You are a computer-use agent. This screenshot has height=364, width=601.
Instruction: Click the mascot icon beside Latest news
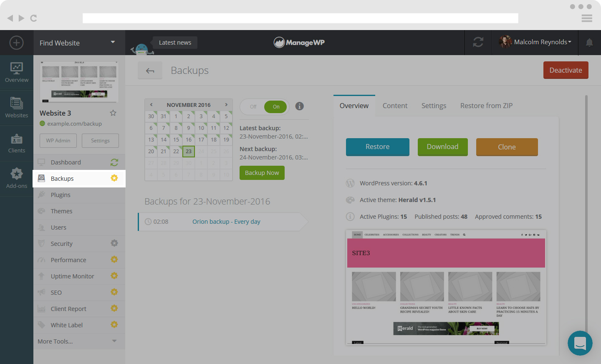click(x=142, y=49)
